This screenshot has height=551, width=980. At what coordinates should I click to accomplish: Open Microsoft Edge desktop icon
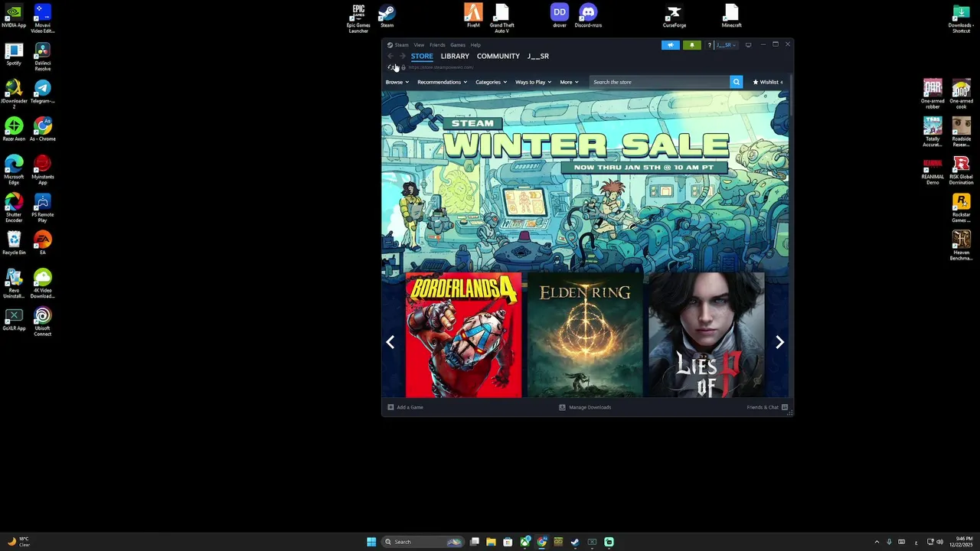pos(14,169)
